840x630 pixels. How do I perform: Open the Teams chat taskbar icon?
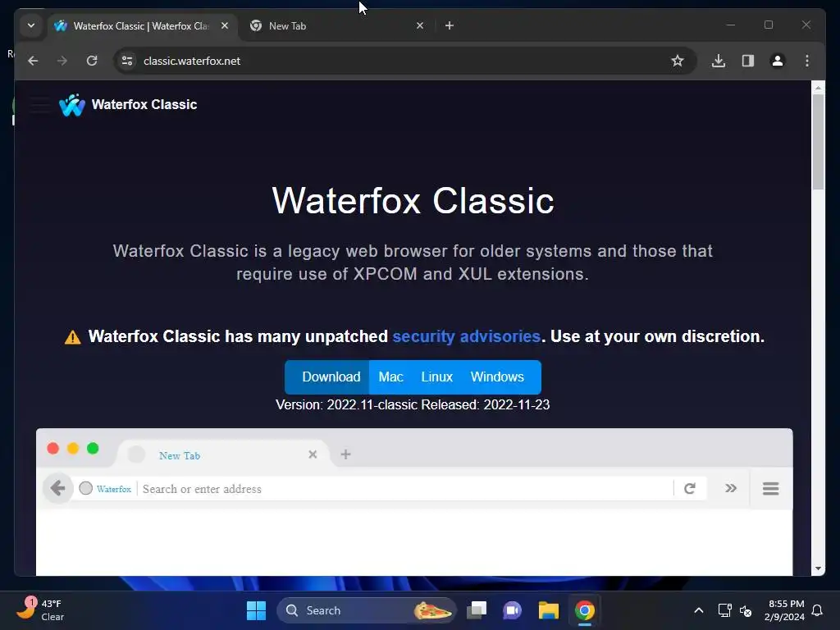512,610
